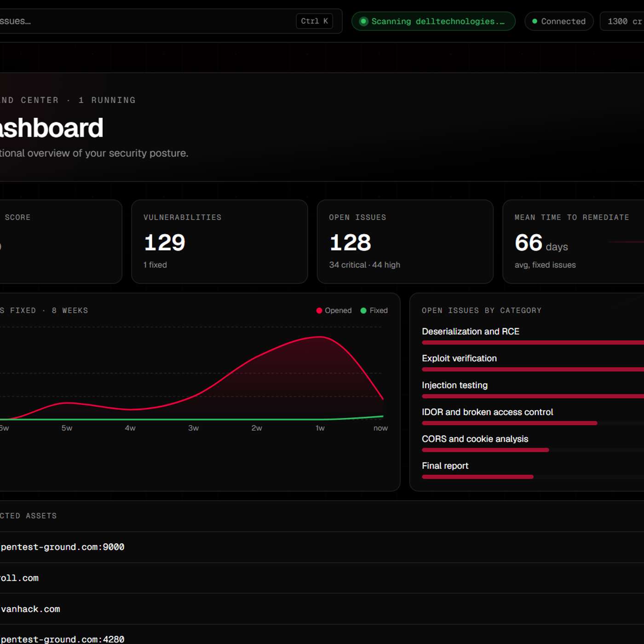Click the OPEN ISSUES BY CATEGORY heading
The width and height of the screenshot is (644, 644).
pyautogui.click(x=482, y=310)
